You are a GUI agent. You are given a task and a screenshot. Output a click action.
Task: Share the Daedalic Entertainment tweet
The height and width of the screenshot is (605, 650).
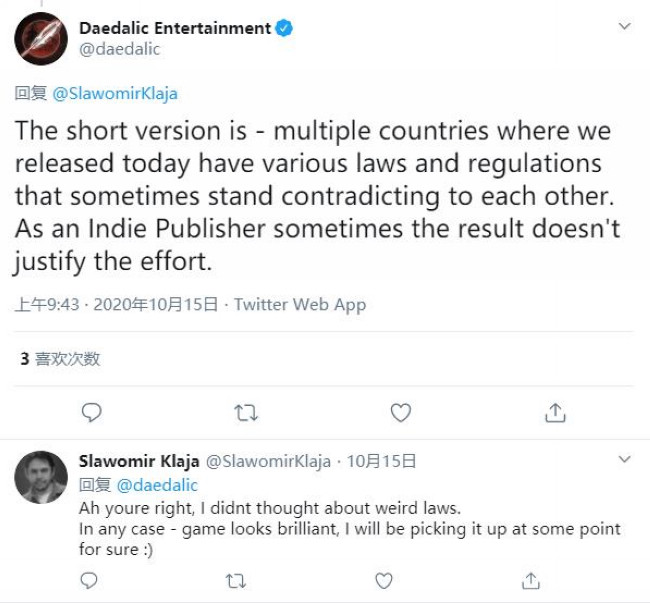[x=556, y=412]
